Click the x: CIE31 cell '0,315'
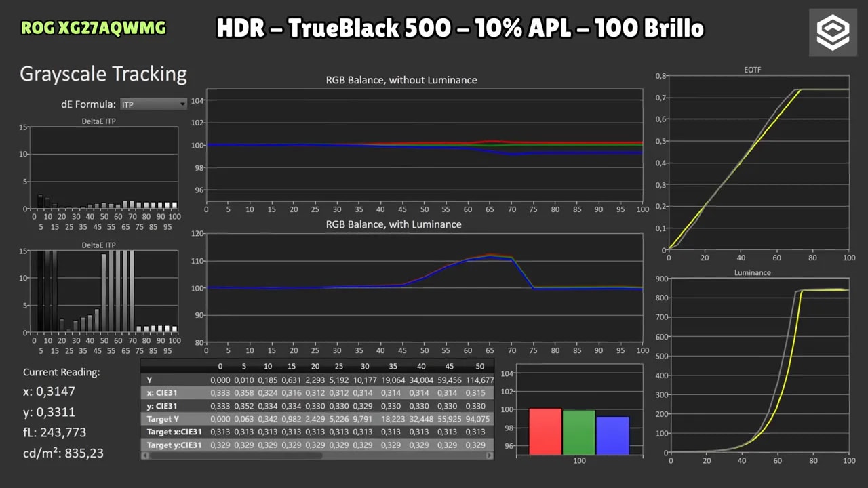 pyautogui.click(x=475, y=393)
